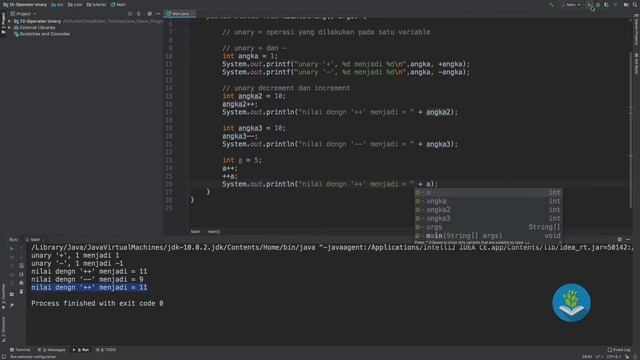Screen dimensions: 640x360
Task: Open the Main run configuration dropdown
Action: click(x=571, y=4)
